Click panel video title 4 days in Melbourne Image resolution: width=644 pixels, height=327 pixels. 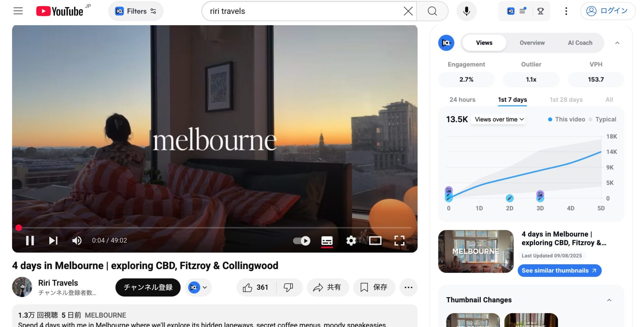[x=564, y=238]
